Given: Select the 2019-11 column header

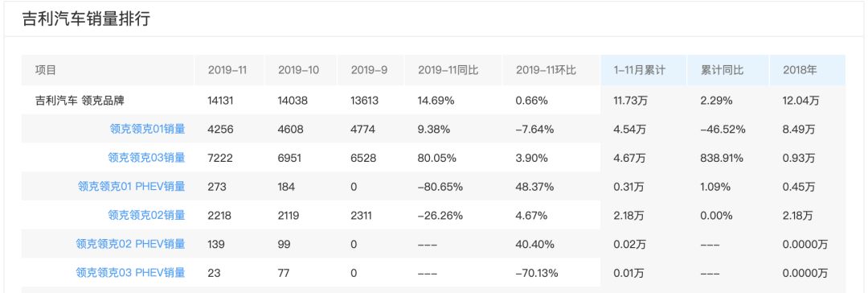Looking at the screenshot, I should tap(227, 71).
